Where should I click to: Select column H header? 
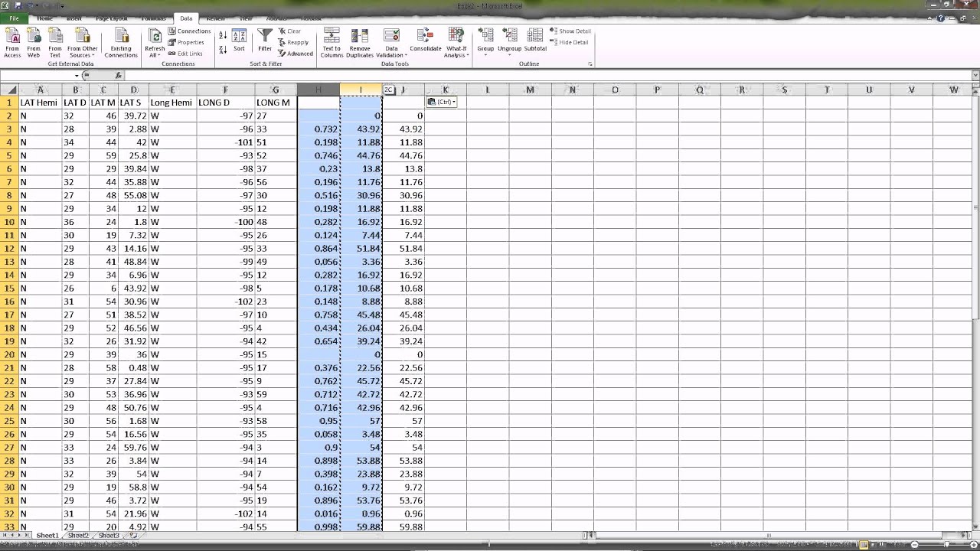pos(318,90)
